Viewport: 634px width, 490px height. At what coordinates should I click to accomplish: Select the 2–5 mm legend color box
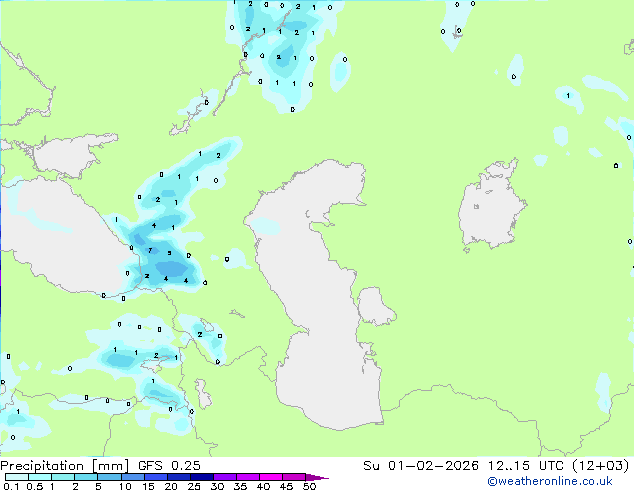pyautogui.click(x=86, y=477)
